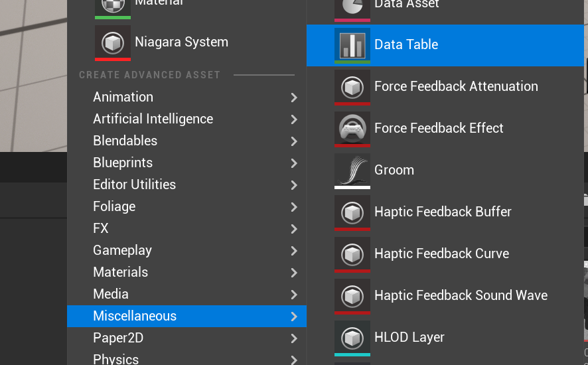Open the Materials category
Screen dimensions: 588x365
click(x=121, y=272)
